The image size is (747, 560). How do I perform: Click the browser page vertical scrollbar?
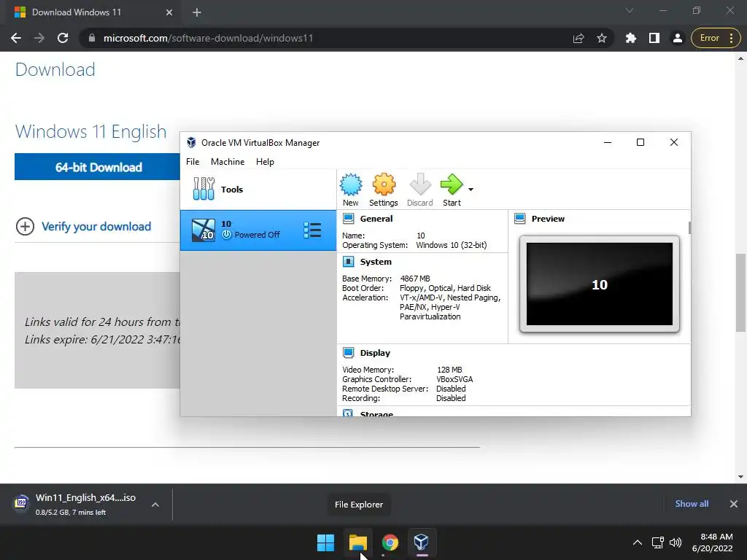point(741,293)
